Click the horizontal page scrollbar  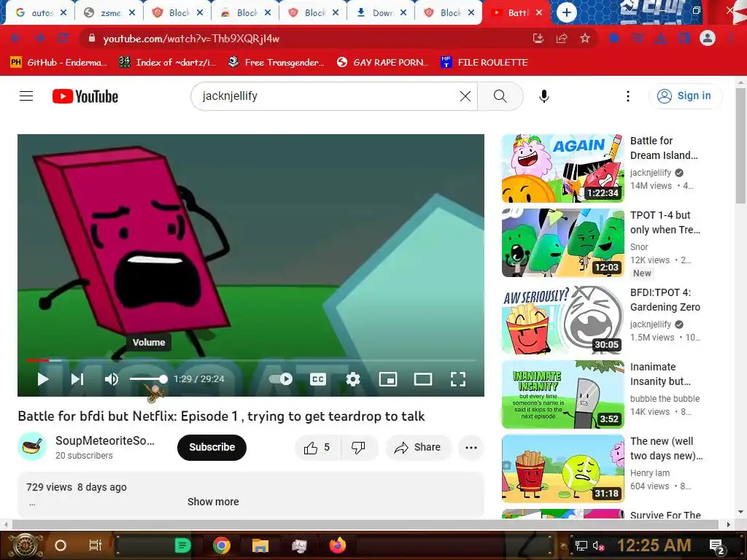pos(365,525)
